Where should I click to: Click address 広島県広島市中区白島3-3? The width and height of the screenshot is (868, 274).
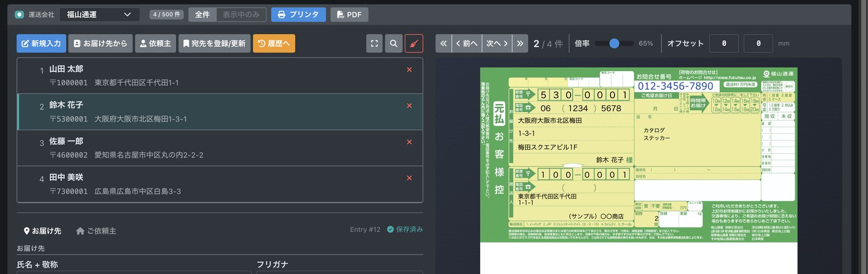coord(138,192)
